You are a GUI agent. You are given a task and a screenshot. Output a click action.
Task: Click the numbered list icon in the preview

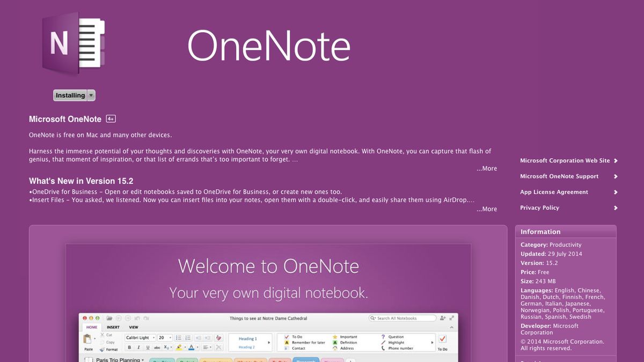tap(188, 338)
